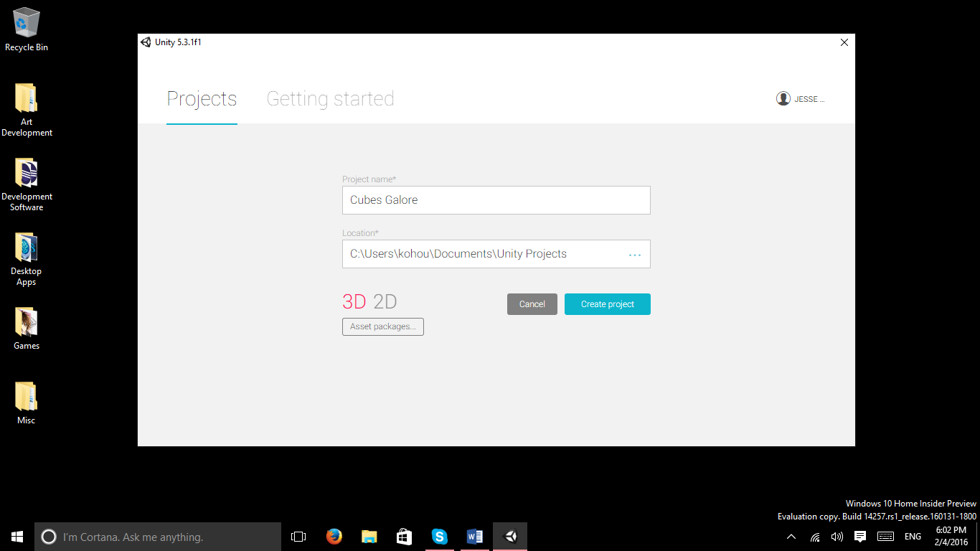This screenshot has width=980, height=551.
Task: Close the Unity launcher window
Action: (844, 42)
